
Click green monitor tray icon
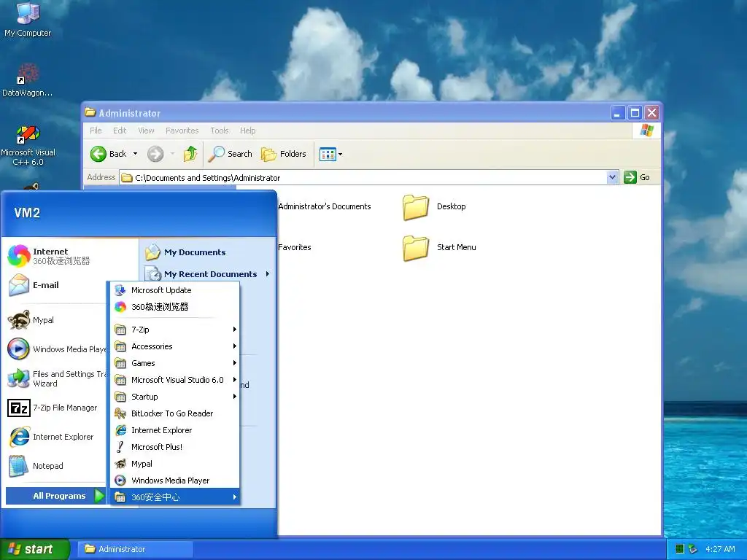pos(680,549)
